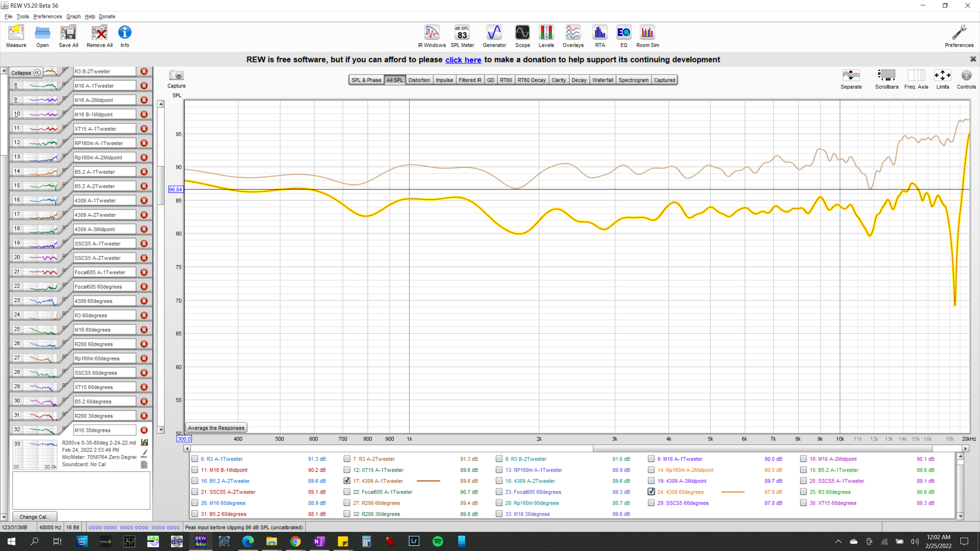Open the Levels tool
Viewport: 980px width, 551px height.
546,36
